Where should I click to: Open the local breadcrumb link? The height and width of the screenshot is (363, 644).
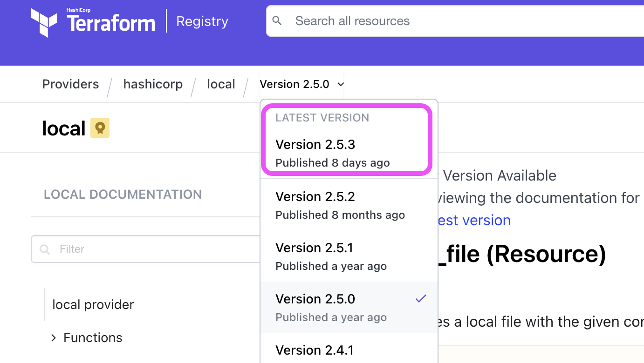[221, 84]
